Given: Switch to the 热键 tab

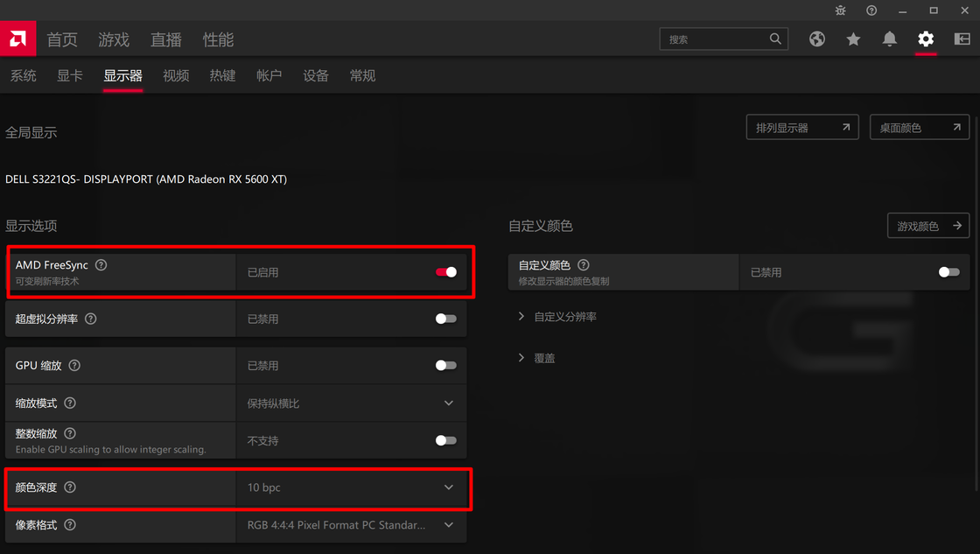Looking at the screenshot, I should click(x=222, y=75).
